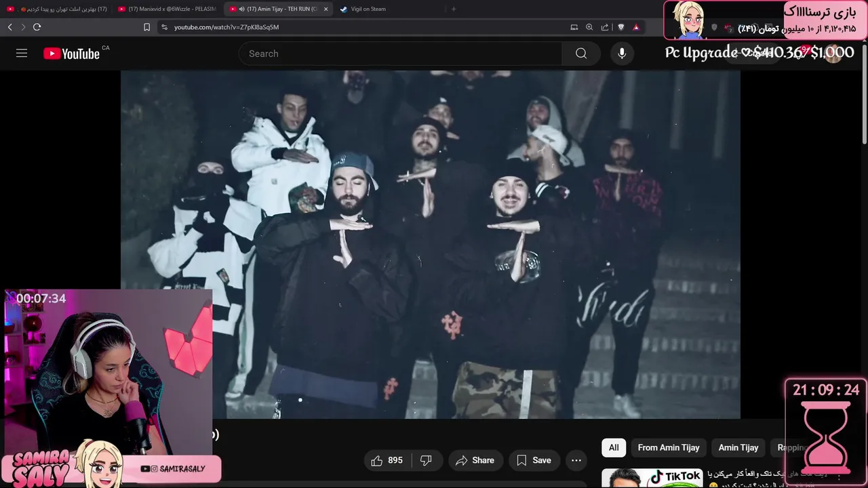The width and height of the screenshot is (868, 488).
Task: Open the YouTube hamburger guide menu
Action: point(22,54)
